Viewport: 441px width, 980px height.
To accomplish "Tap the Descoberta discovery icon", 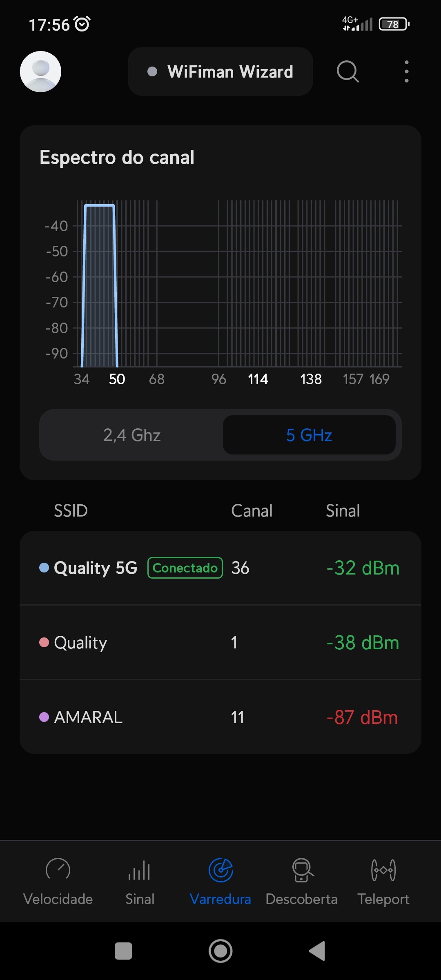I will click(302, 870).
